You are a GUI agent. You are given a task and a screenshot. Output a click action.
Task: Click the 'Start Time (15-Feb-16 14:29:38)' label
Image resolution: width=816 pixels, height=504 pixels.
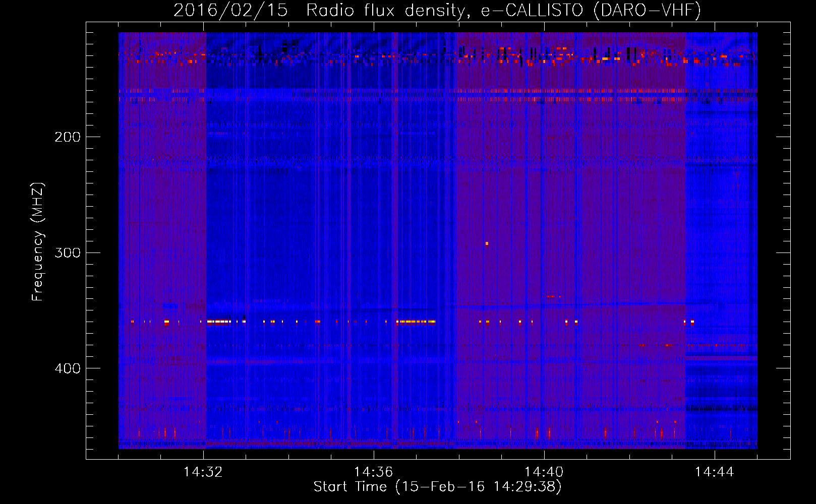coord(438,487)
